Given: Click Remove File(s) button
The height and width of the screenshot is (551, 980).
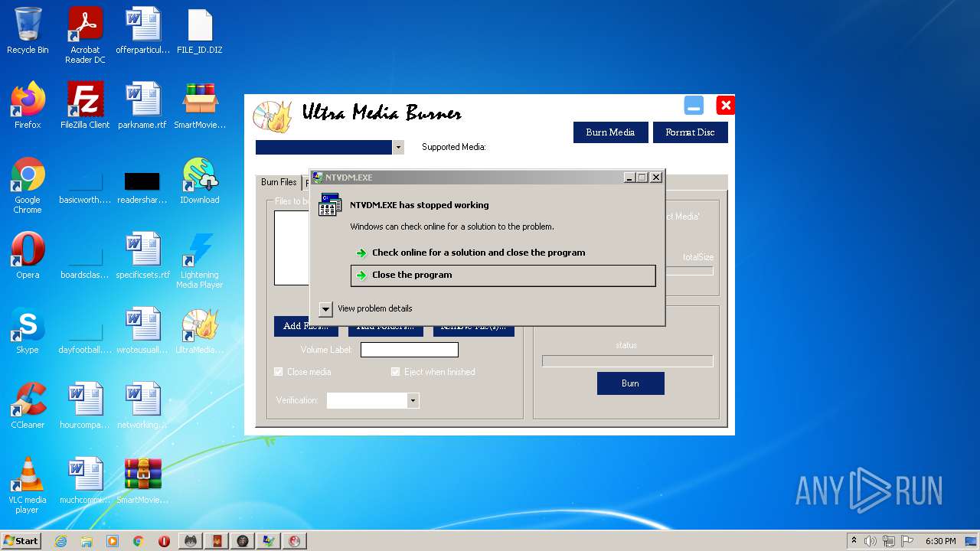Looking at the screenshot, I should click(474, 331).
